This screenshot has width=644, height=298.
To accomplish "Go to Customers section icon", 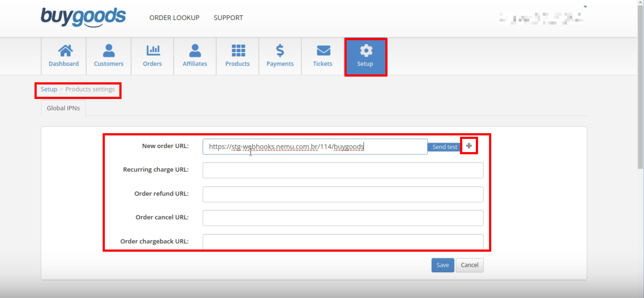I will pyautogui.click(x=109, y=51).
